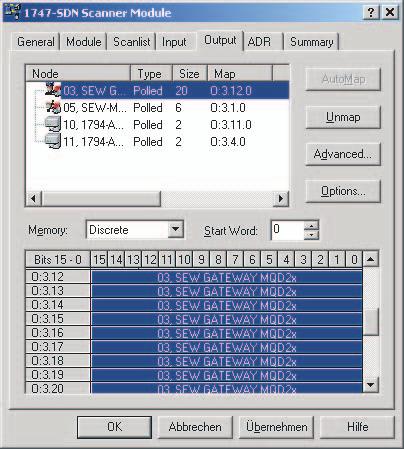Click the bit map scroll up arrow

point(370,259)
